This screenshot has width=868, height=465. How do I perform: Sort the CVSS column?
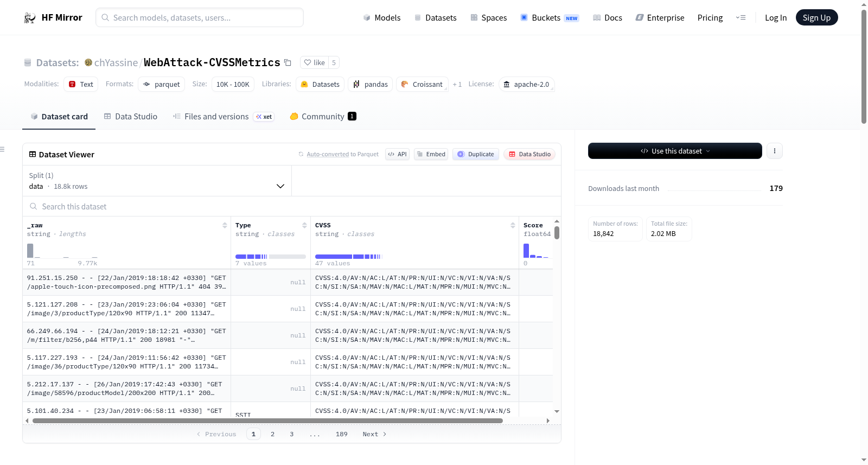pyautogui.click(x=513, y=225)
